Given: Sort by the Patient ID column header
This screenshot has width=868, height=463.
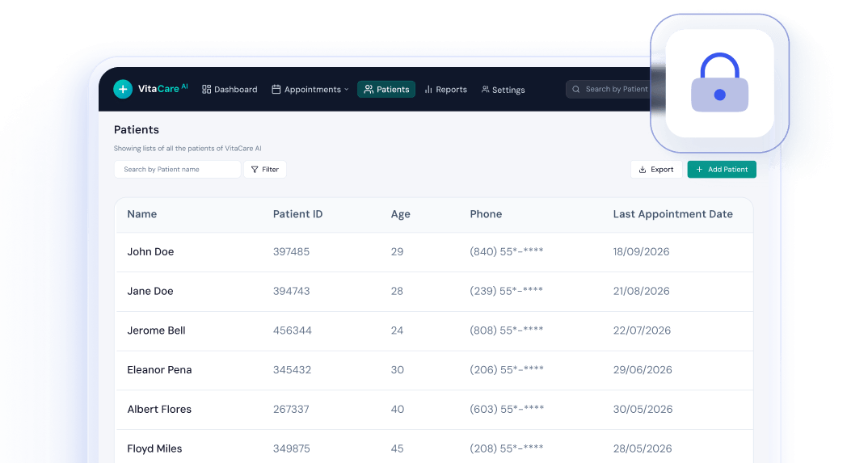Looking at the screenshot, I should [298, 214].
